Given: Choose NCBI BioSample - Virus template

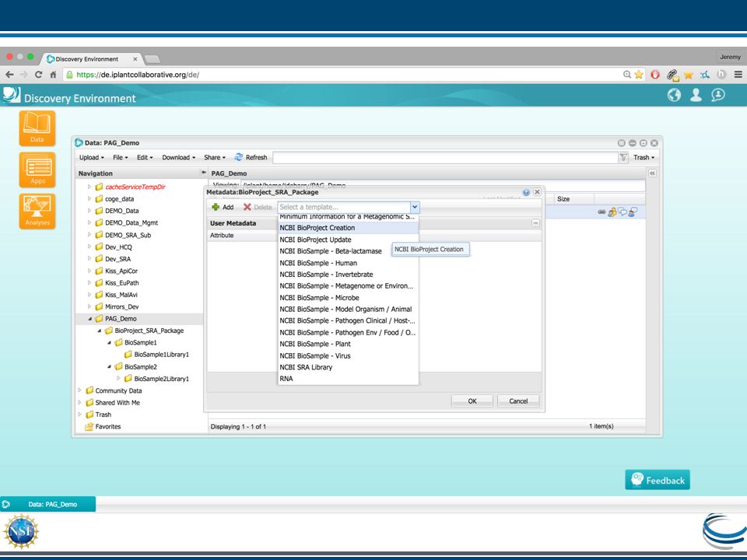Looking at the screenshot, I should click(x=349, y=355).
